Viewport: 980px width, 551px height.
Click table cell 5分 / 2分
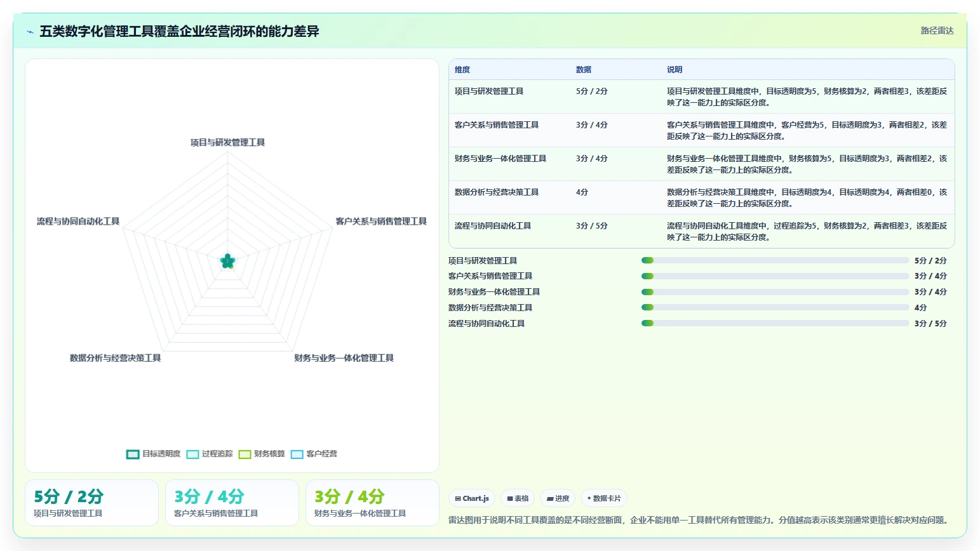click(592, 91)
